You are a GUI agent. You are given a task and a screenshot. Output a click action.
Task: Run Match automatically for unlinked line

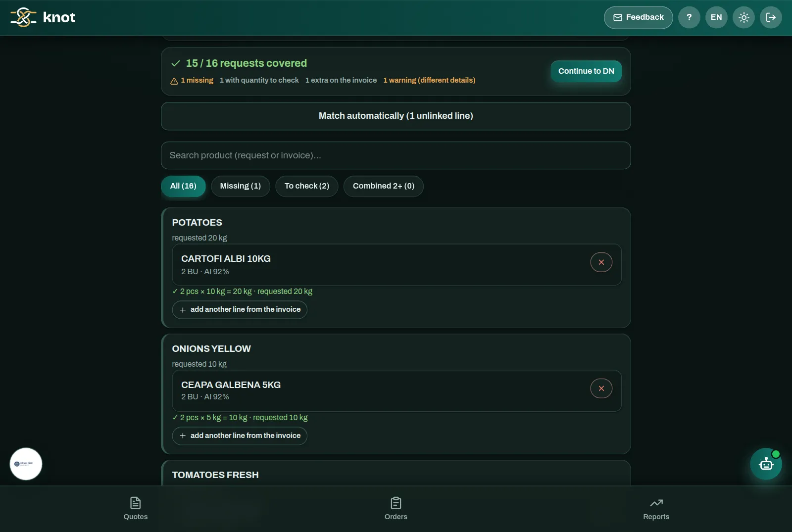tap(396, 116)
